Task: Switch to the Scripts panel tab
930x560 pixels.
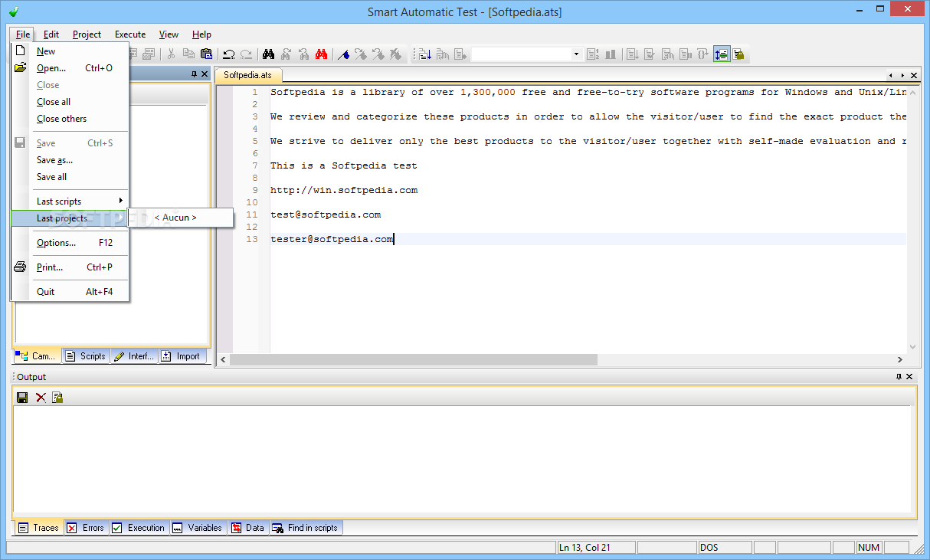Action: coord(85,356)
